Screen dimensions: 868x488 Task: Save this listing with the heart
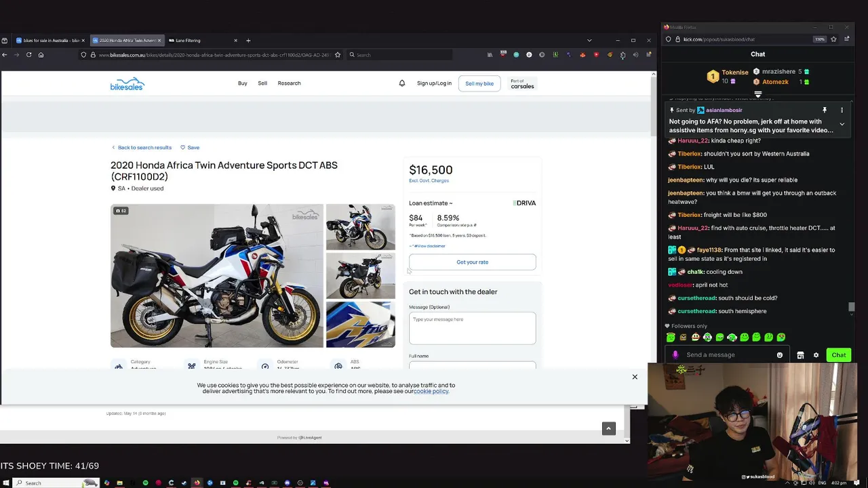(190, 147)
